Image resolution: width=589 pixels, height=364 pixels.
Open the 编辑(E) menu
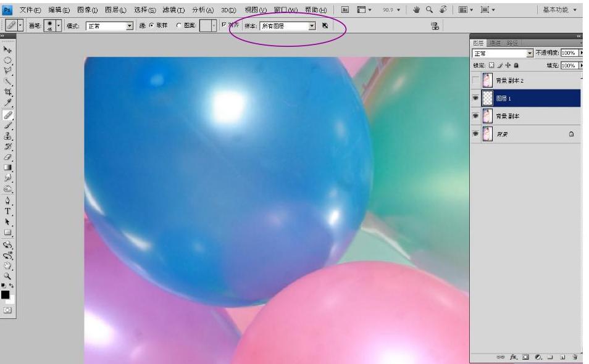59,10
